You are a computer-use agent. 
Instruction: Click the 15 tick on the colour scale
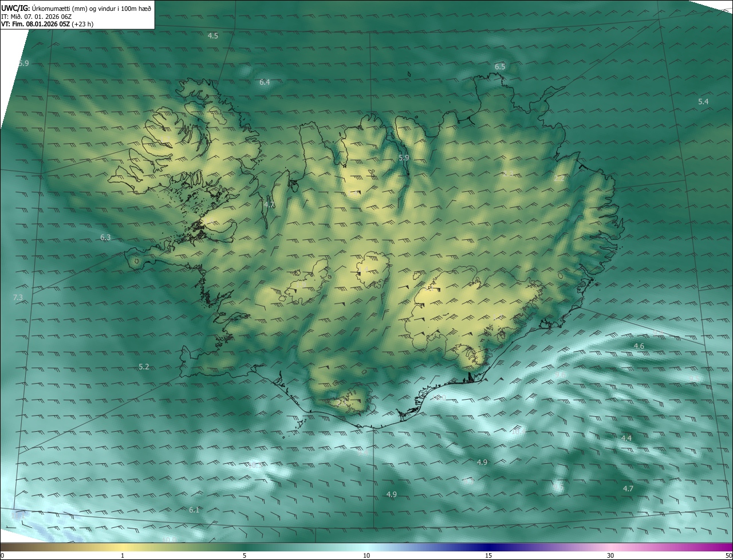[x=488, y=555]
